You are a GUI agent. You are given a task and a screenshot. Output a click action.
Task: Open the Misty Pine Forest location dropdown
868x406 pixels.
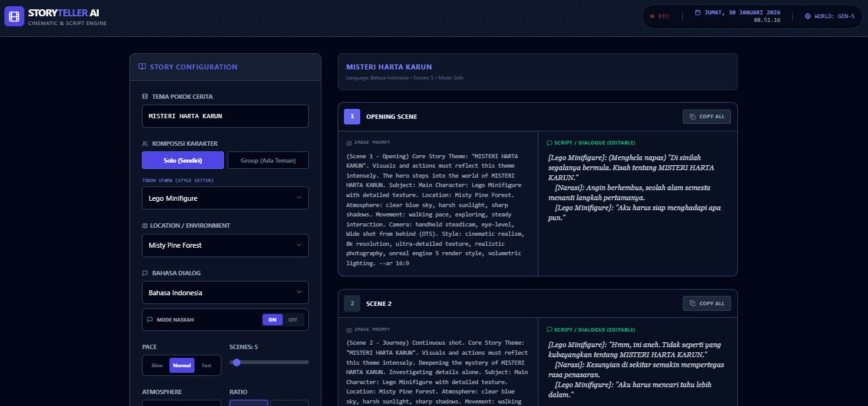[x=225, y=245]
